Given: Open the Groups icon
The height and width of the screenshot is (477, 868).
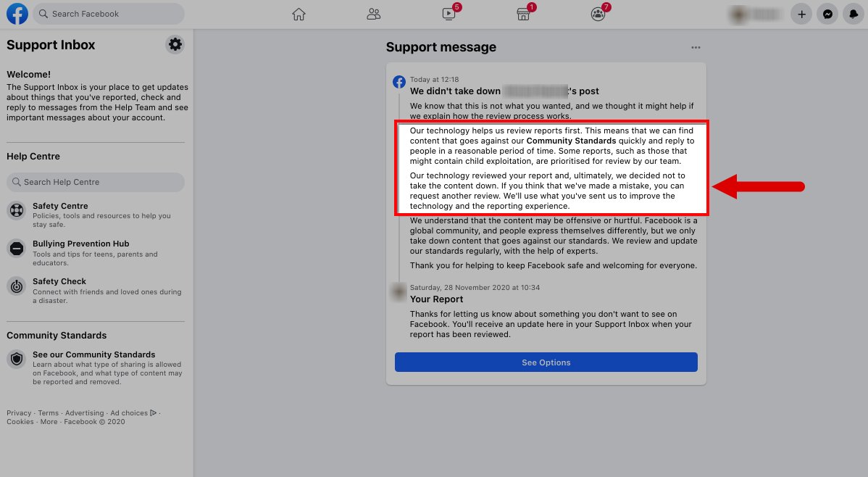Looking at the screenshot, I should (x=598, y=14).
